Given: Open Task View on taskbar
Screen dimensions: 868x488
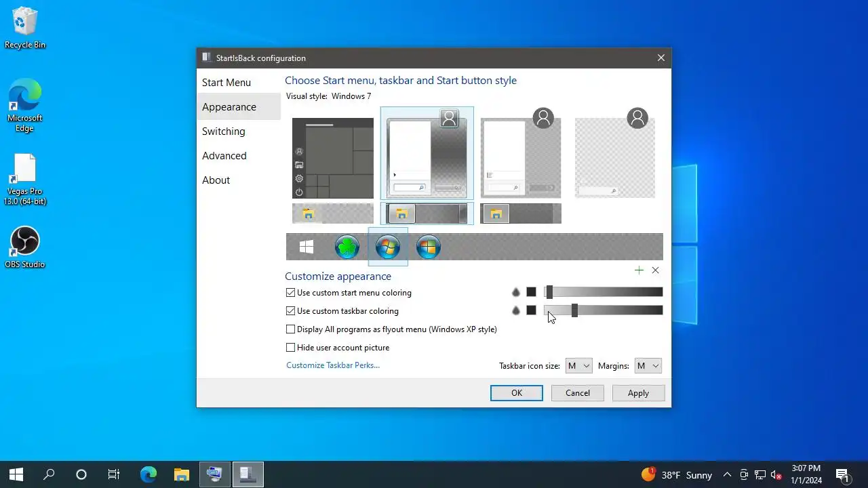Looking at the screenshot, I should [x=114, y=474].
